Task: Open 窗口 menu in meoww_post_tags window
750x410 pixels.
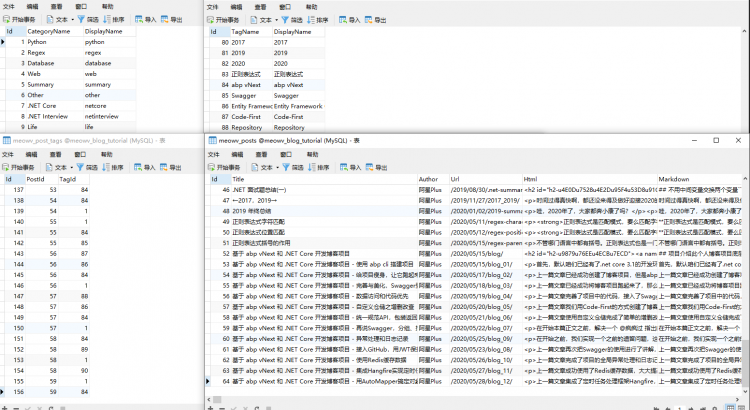Action: click(82, 153)
